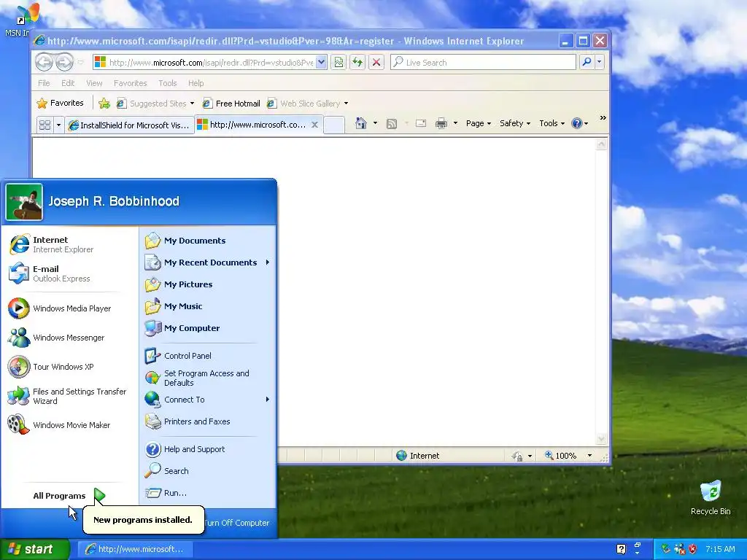Click the IE Home icon
Image resolution: width=747 pixels, height=560 pixels.
coord(360,123)
